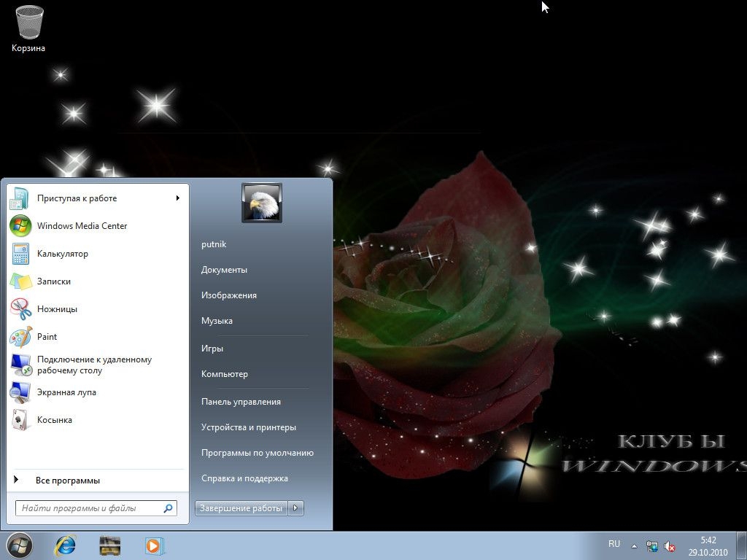Open shutdown options arrow next to Завершение работы
Viewport: 747px width, 560px height.
click(x=296, y=508)
